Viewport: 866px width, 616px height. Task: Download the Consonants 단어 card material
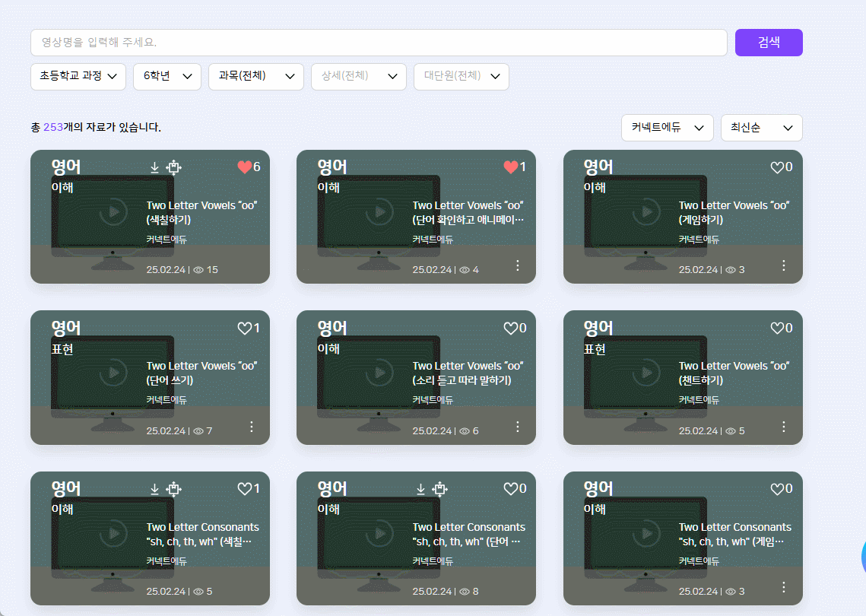coord(420,489)
